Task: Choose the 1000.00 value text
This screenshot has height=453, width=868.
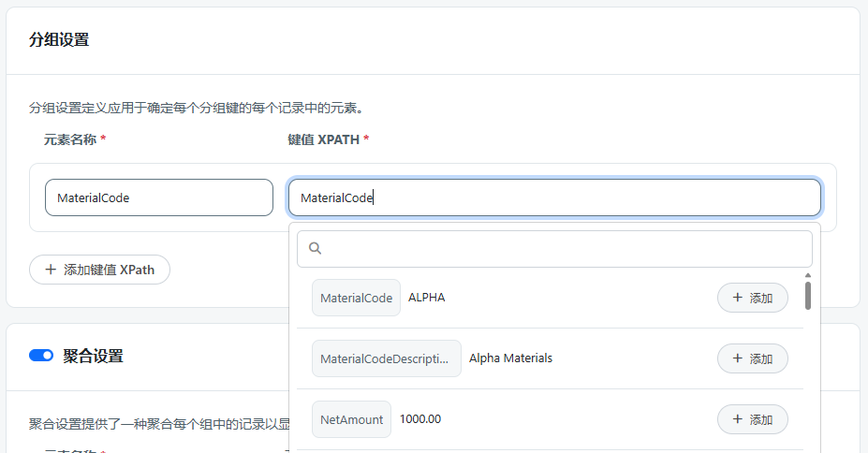Action: click(x=420, y=419)
